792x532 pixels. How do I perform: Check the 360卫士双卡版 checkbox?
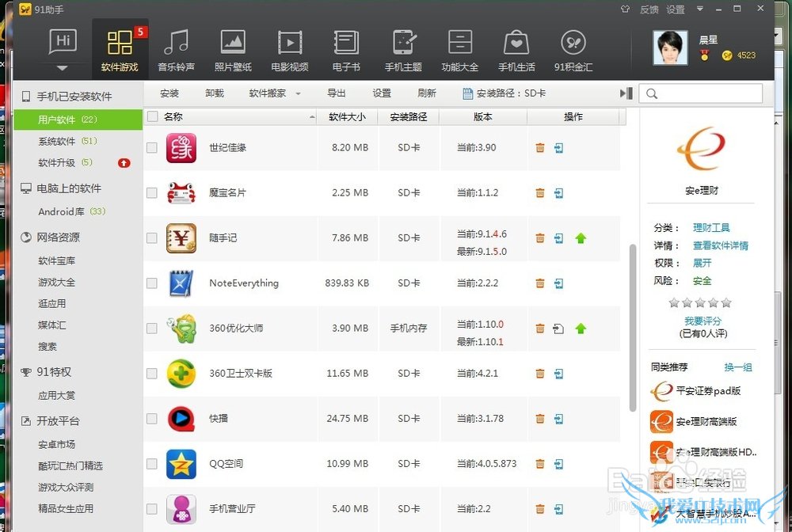pos(151,374)
